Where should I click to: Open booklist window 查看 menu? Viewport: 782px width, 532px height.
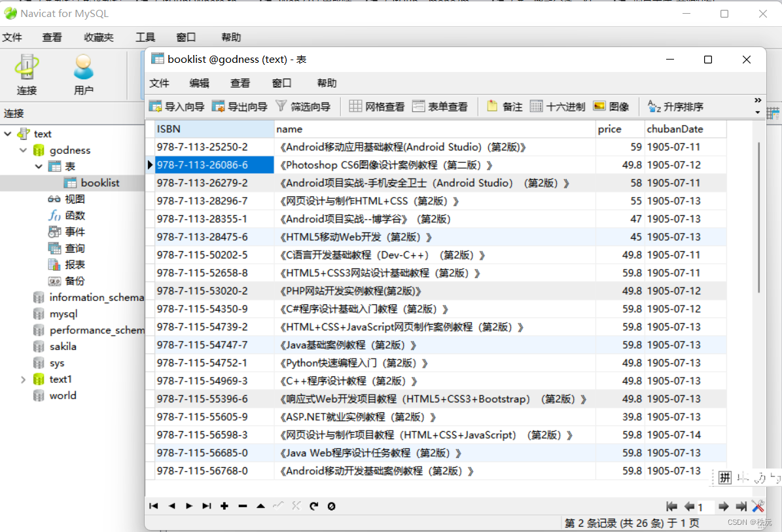coord(240,83)
